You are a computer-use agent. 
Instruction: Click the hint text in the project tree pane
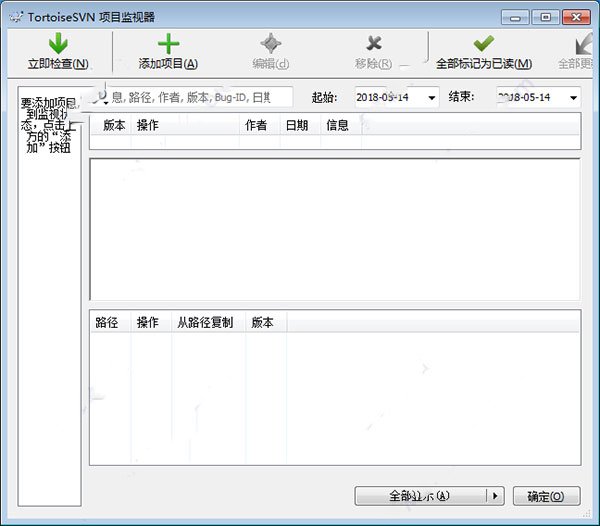[49, 125]
